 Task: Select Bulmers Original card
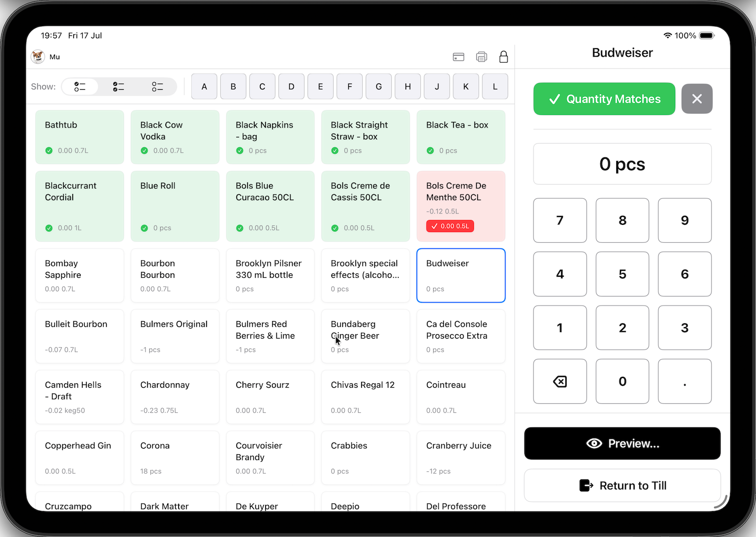(x=175, y=336)
